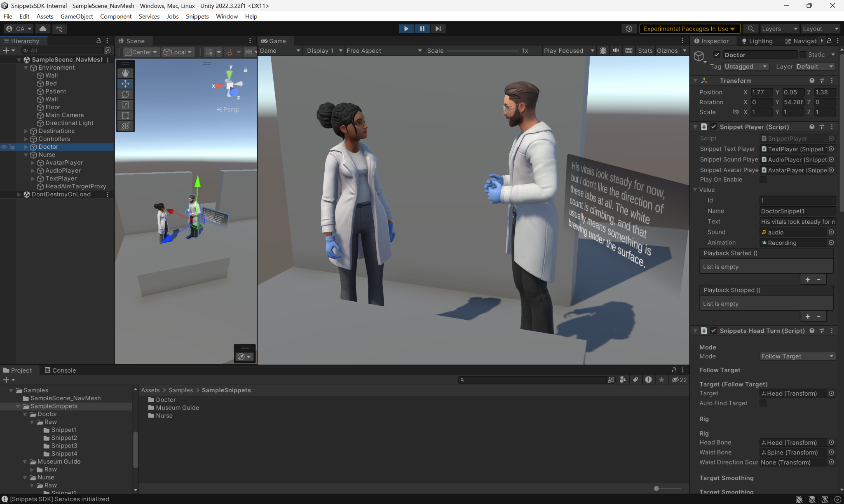Screen dimensions: 844x504
Task: Expand the Destinations object in Hierarchy
Action: (26, 131)
